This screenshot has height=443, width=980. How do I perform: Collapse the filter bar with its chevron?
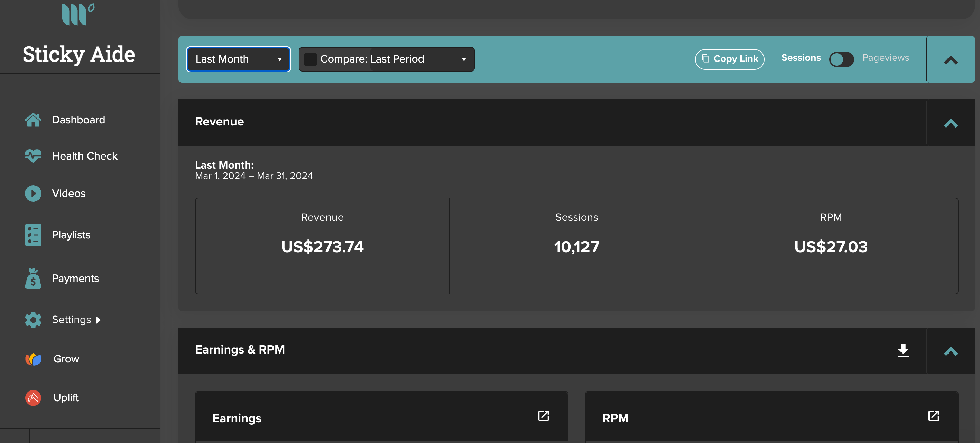coord(950,60)
